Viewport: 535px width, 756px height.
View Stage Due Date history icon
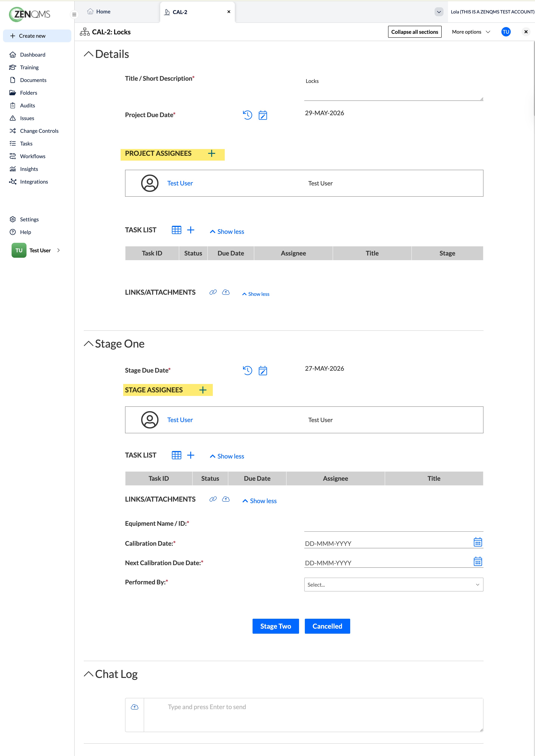point(247,370)
